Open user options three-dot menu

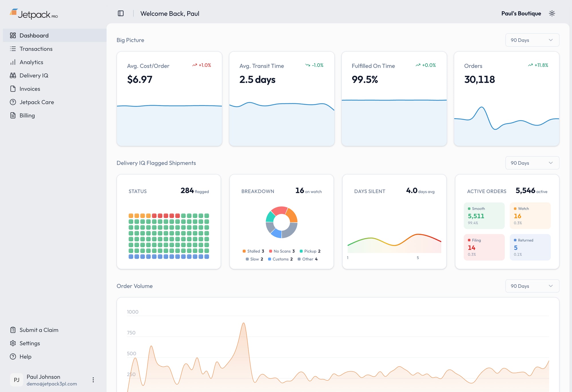click(x=93, y=380)
